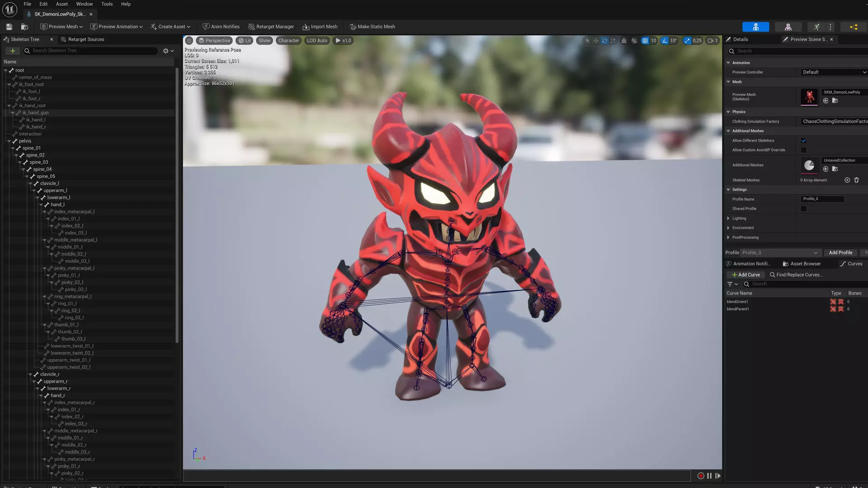Step preview forward one frame

point(717,476)
